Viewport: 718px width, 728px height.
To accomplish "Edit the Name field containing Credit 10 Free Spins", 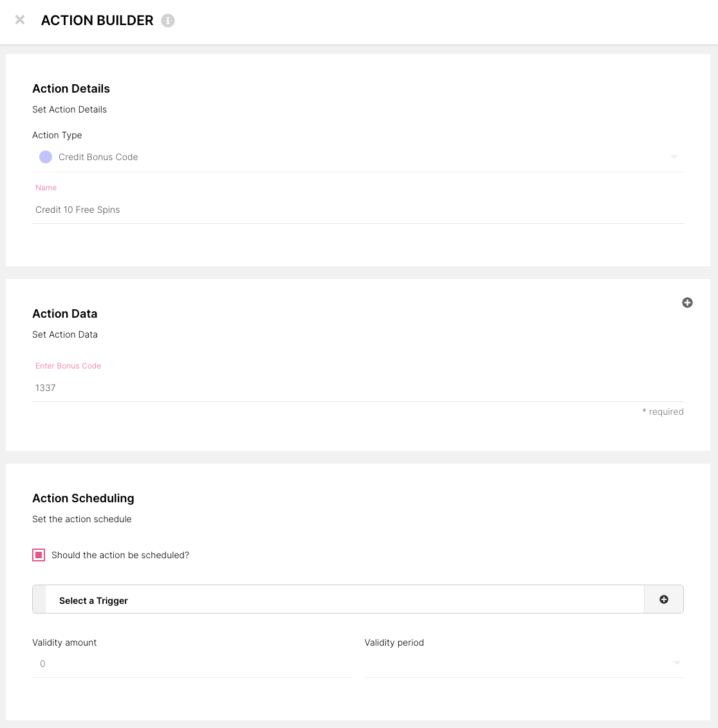I will click(357, 210).
